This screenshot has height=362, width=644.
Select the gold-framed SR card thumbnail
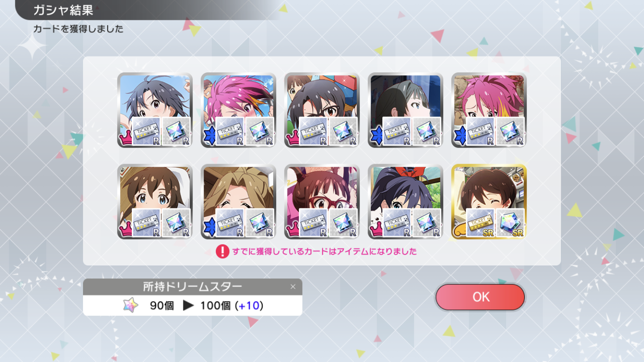[489, 202]
